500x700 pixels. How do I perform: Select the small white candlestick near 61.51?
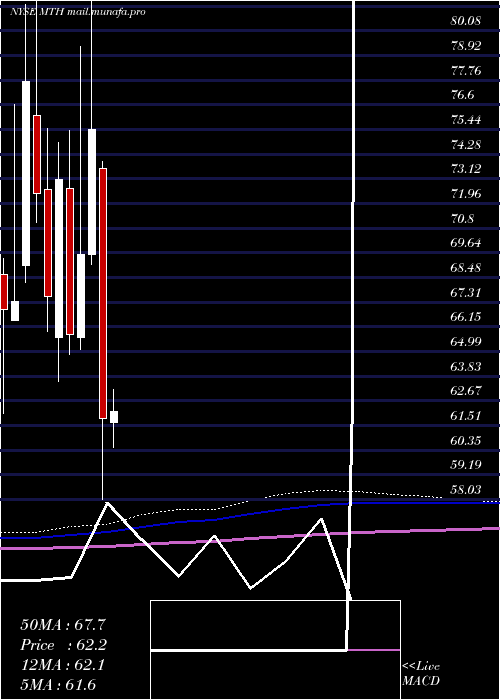coord(114,417)
